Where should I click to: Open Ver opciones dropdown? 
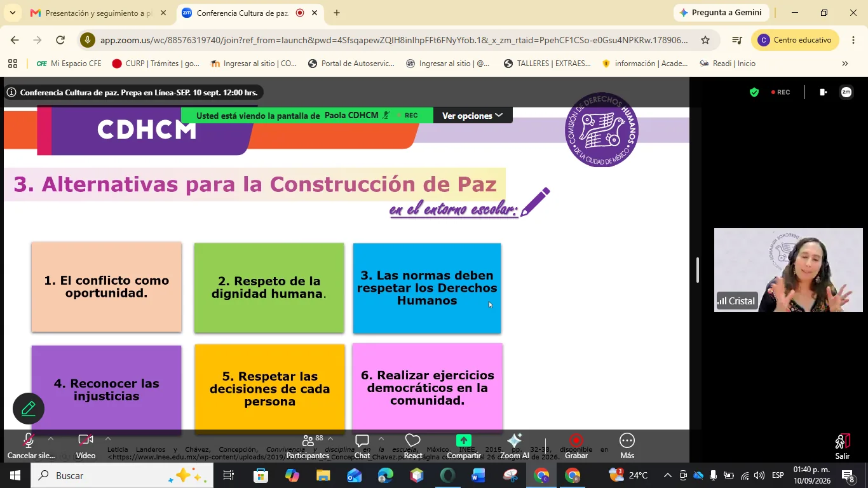[x=472, y=116]
